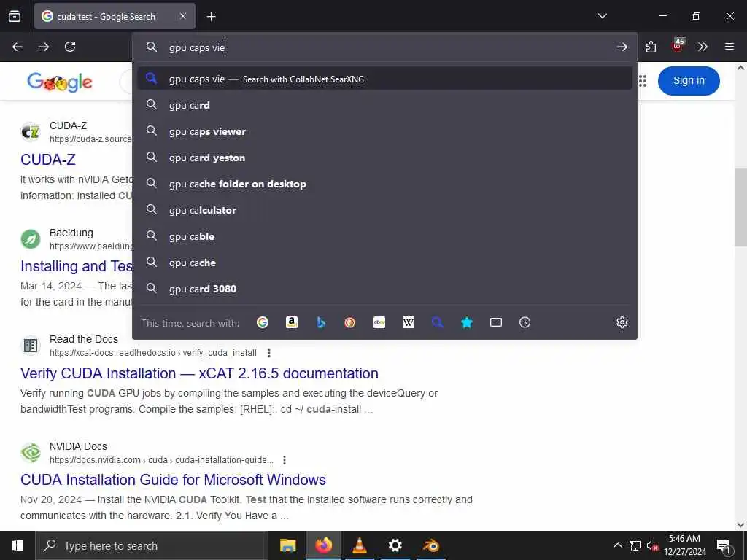The height and width of the screenshot is (560, 747).
Task: Search in History clock icon
Action: coord(525,322)
